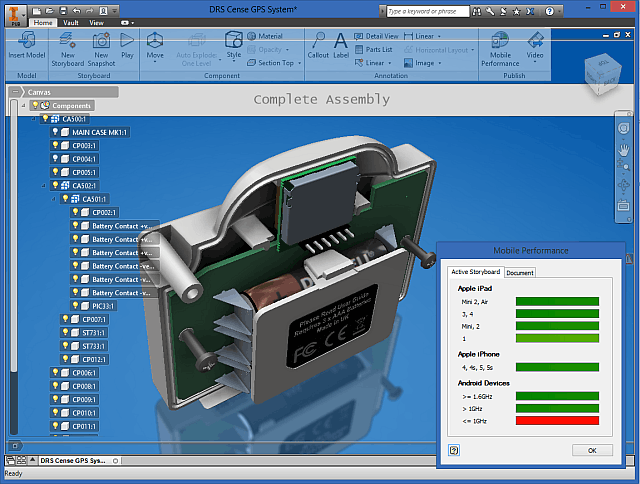Play the storyboard animation
This screenshot has width=640, height=484.
click(127, 45)
